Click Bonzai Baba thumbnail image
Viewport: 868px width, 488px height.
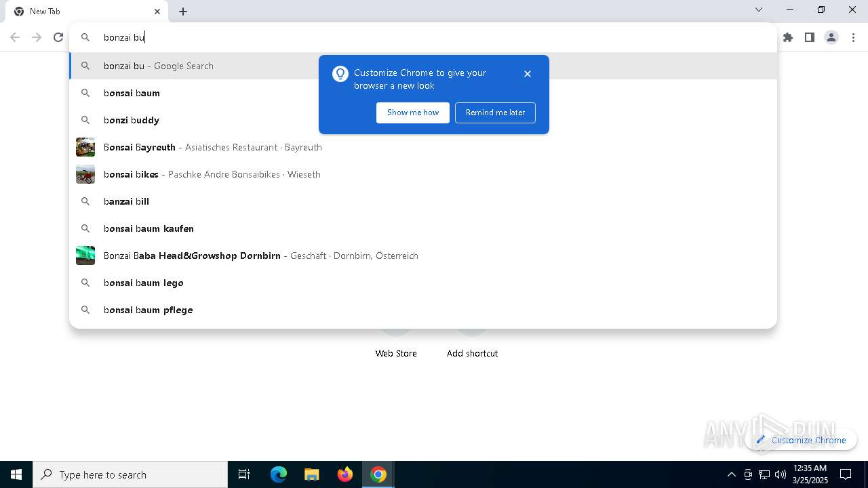coord(85,256)
